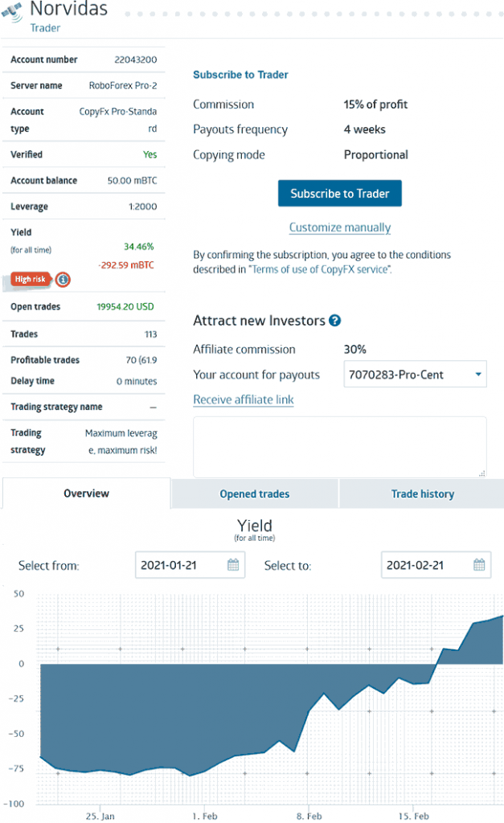
Task: Click the text area resize handle
Action: click(x=482, y=473)
